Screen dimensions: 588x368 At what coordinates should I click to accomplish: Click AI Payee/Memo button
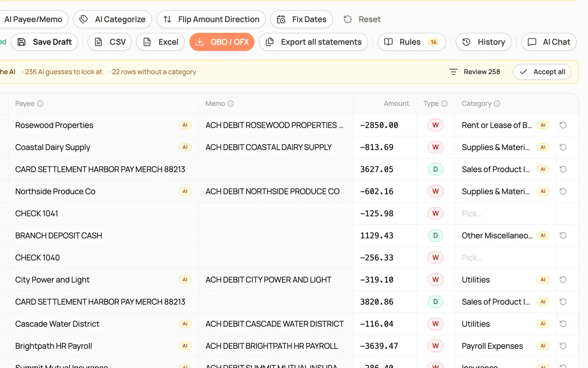pyautogui.click(x=33, y=19)
